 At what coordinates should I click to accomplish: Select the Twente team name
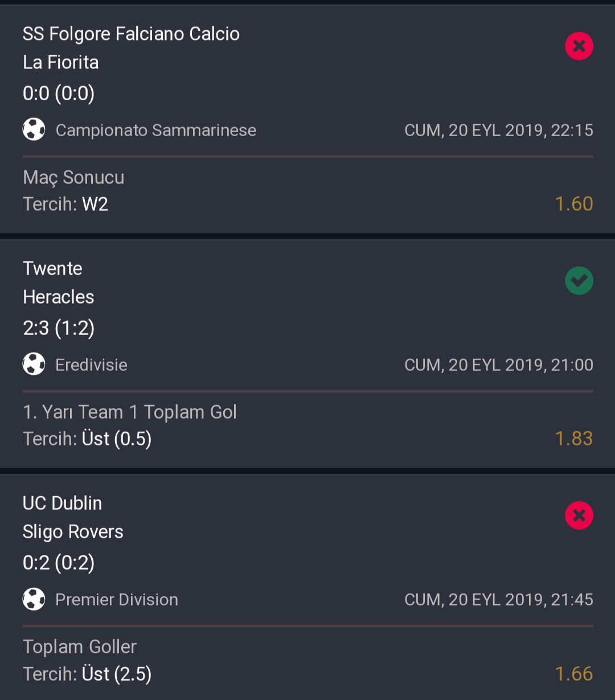pyautogui.click(x=52, y=268)
